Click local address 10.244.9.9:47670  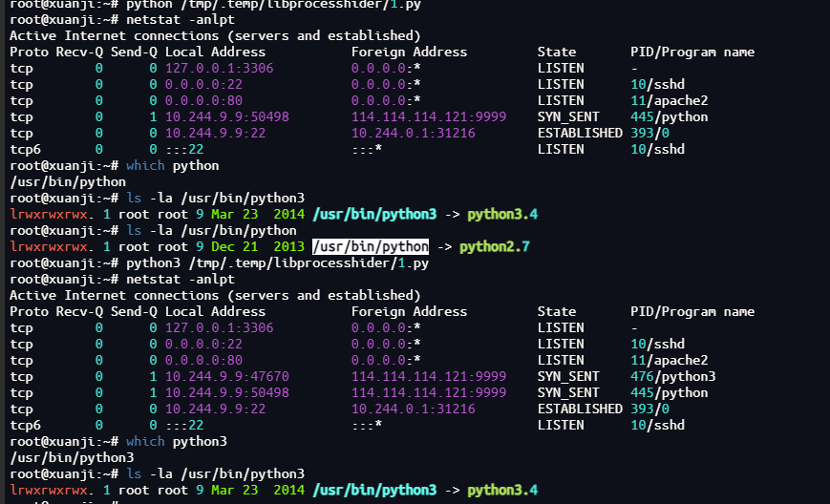click(x=227, y=376)
